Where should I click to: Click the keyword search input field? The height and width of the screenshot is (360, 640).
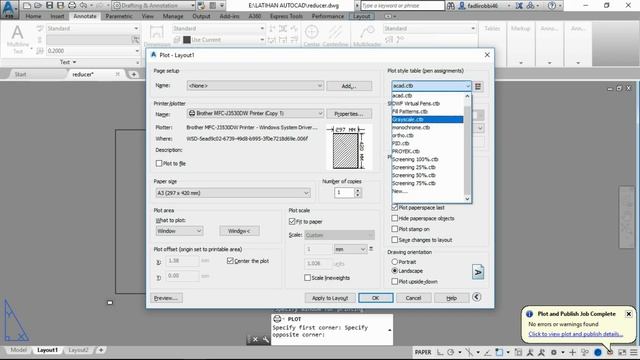pos(402,6)
